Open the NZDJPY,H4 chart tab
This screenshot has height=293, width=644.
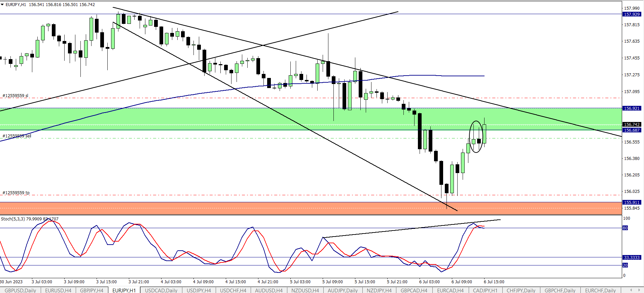click(x=379, y=290)
